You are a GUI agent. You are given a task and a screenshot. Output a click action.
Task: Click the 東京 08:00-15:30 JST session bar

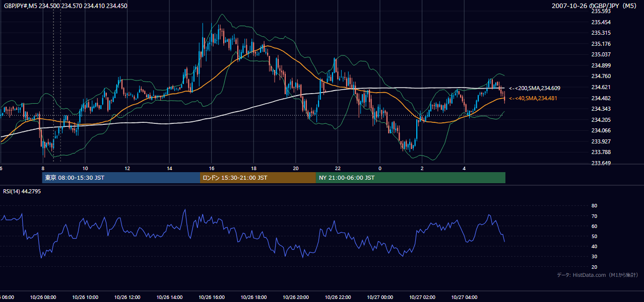click(121, 178)
